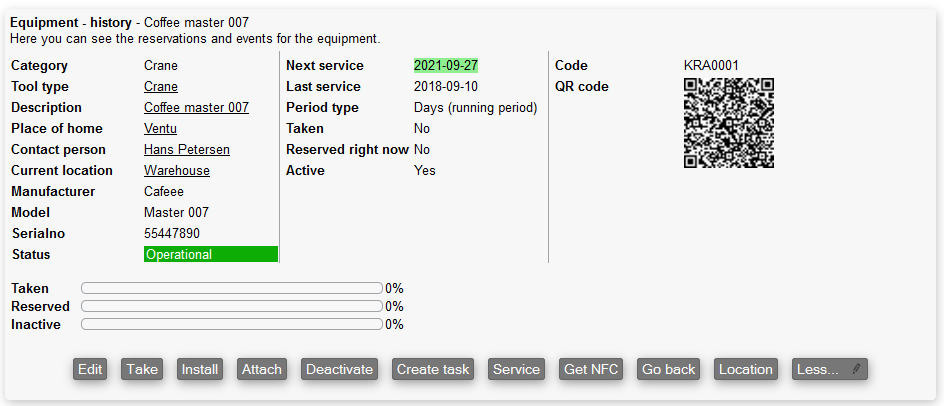Open contact person Hans Petersen
The width and height of the screenshot is (944, 406).
(x=187, y=150)
